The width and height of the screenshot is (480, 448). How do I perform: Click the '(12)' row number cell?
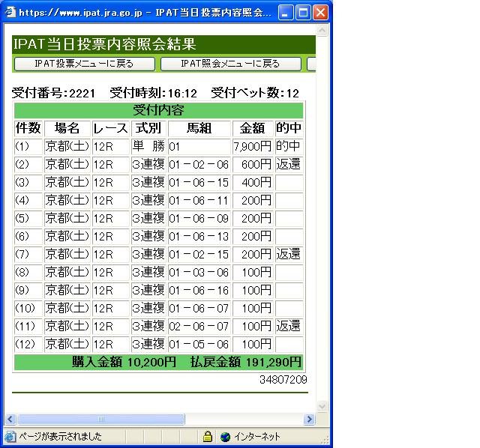(x=28, y=345)
